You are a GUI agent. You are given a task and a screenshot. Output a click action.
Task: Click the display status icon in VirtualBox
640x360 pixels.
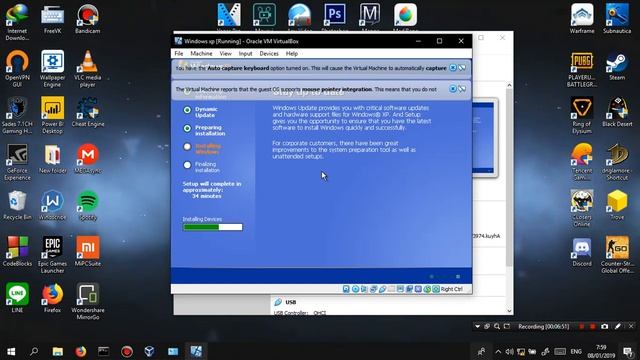click(400, 289)
